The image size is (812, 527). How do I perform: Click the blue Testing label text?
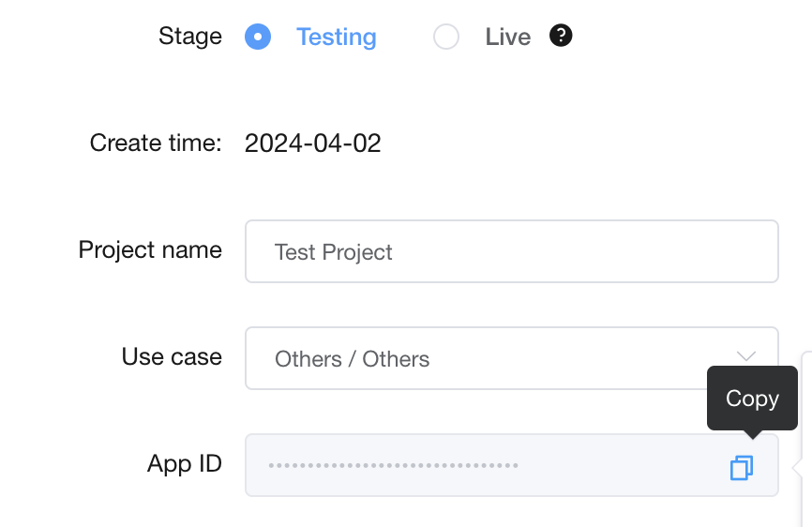336,38
